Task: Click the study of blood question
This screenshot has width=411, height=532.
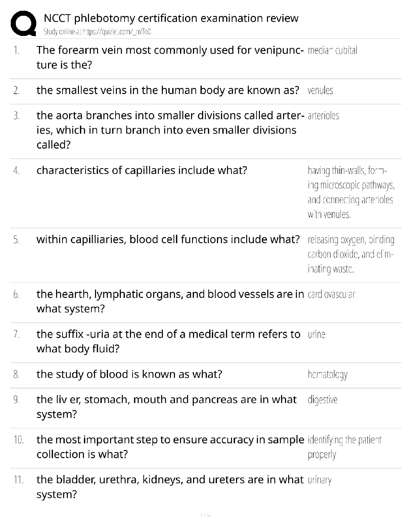Action: click(129, 374)
